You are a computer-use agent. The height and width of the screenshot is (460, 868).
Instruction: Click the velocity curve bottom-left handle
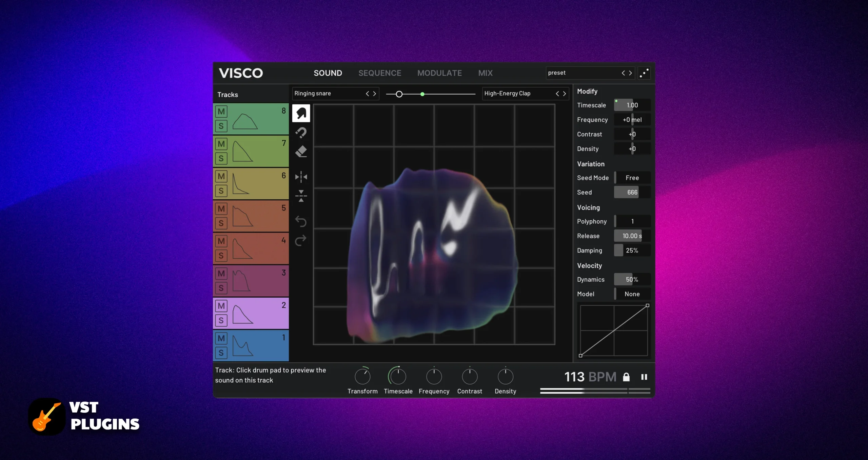580,356
